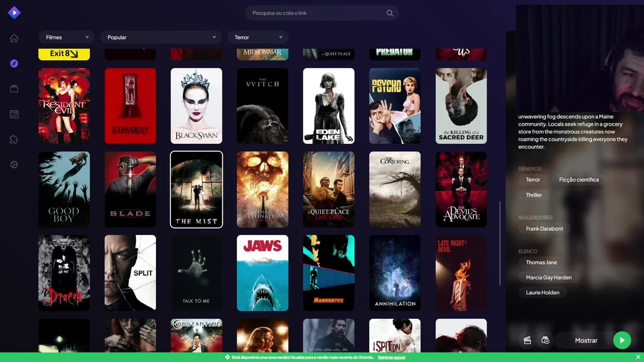Select the Terror genre tag
Screen dimensions: 644x362
tap(533, 179)
